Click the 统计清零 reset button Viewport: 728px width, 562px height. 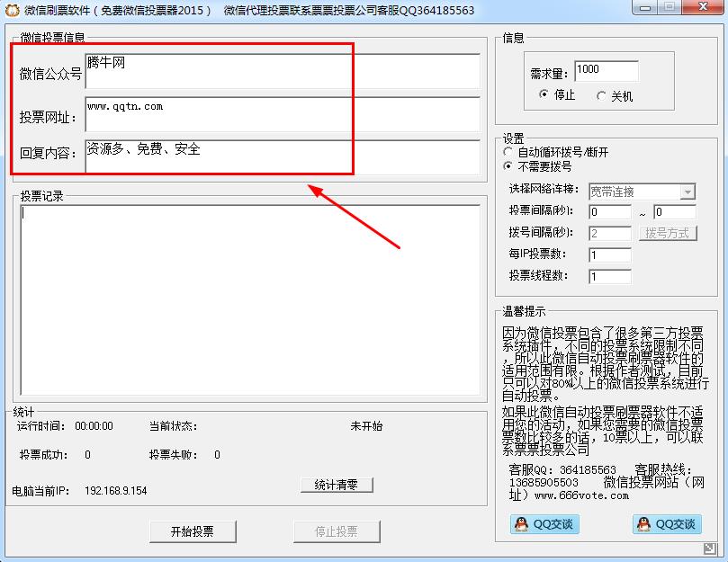(x=337, y=484)
